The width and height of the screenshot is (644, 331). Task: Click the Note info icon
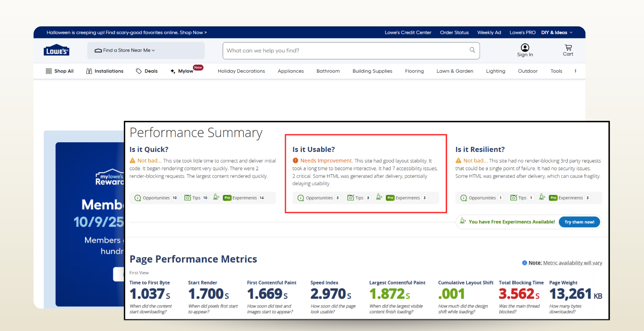pyautogui.click(x=524, y=263)
